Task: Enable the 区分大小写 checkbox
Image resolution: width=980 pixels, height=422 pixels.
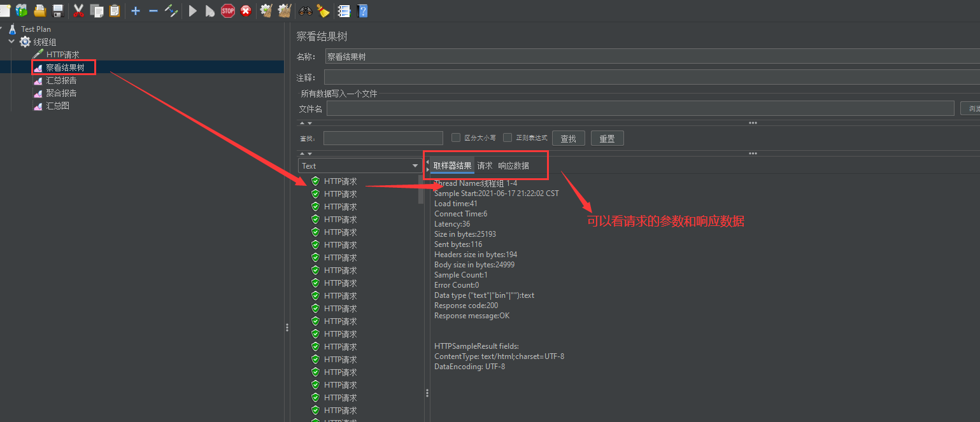Action: 456,137
